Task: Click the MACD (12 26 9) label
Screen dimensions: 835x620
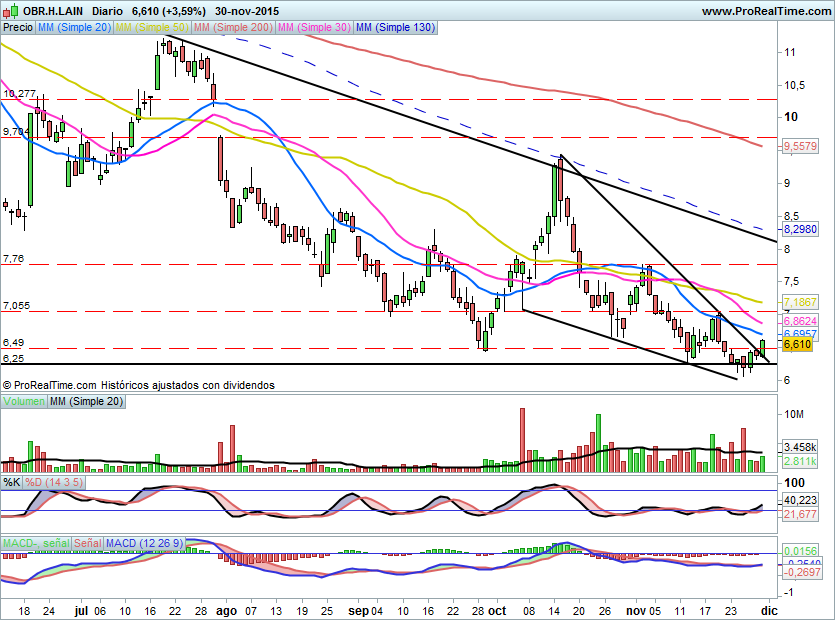Action: [x=144, y=543]
